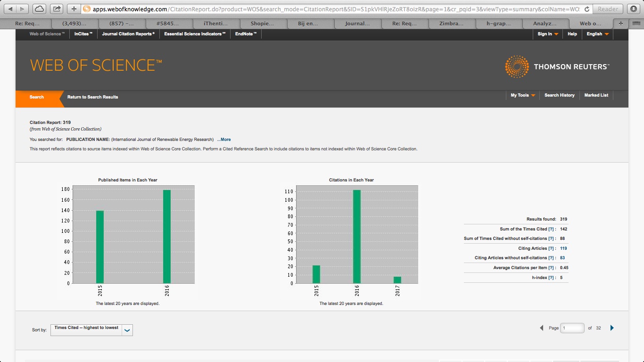Select InCites in top navigation

tap(83, 34)
